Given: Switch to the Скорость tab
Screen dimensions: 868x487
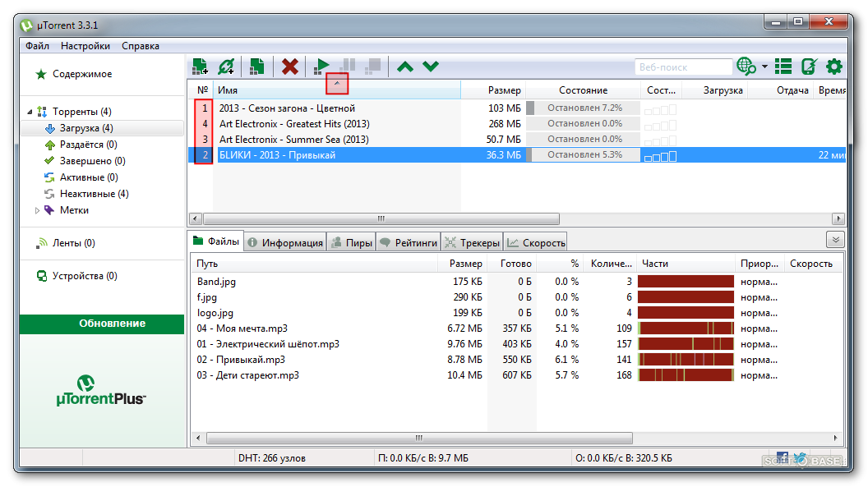Looking at the screenshot, I should [x=537, y=242].
